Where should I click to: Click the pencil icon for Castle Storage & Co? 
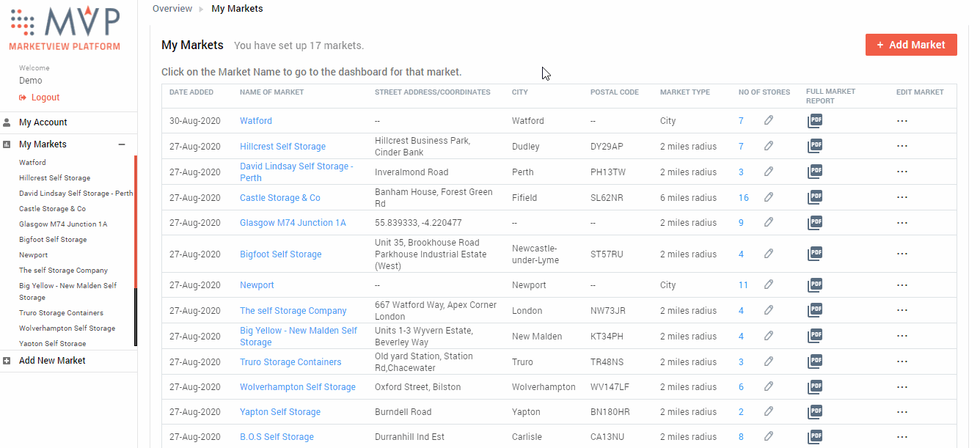point(769,197)
